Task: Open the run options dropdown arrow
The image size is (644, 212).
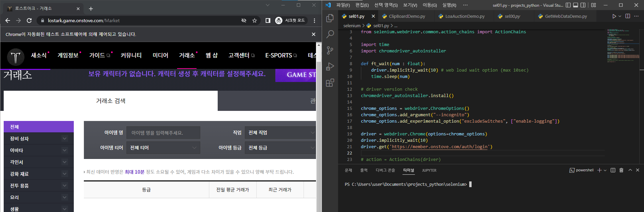Action: click(620, 16)
